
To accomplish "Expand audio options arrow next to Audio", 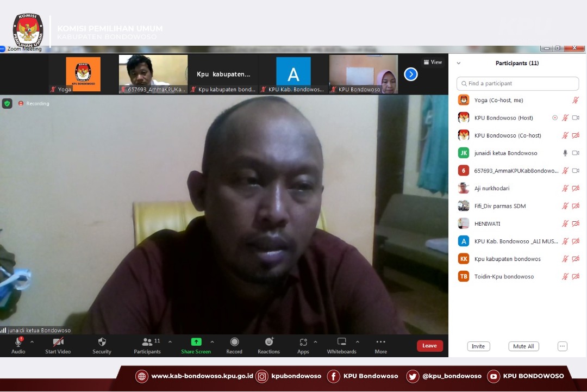I will point(32,342).
